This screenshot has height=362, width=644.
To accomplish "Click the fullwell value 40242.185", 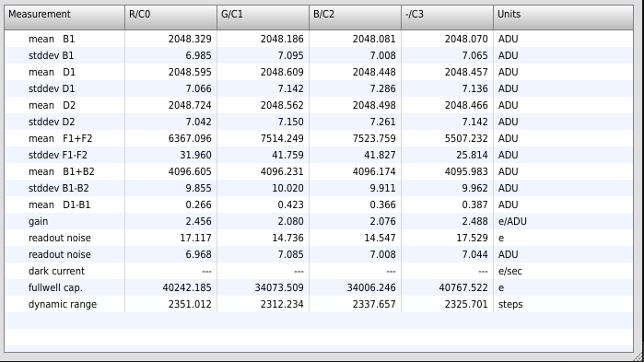I will 187,287.
